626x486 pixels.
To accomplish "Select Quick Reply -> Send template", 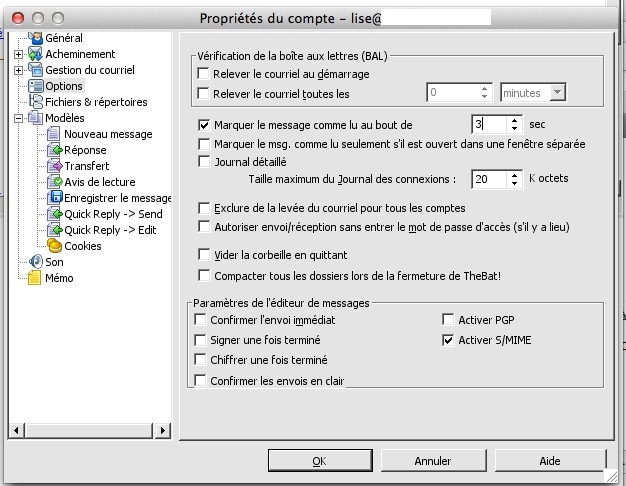I will (x=113, y=214).
